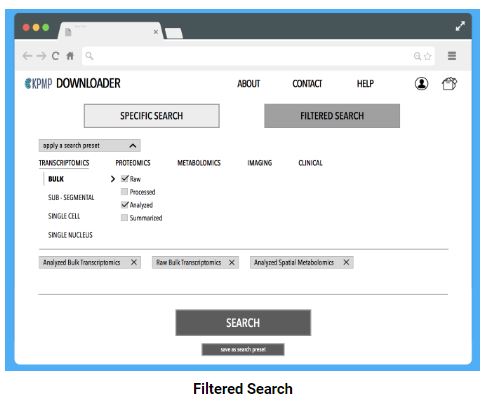Bookmark page with the star icon
The image size is (486, 403).
pyautogui.click(x=427, y=56)
